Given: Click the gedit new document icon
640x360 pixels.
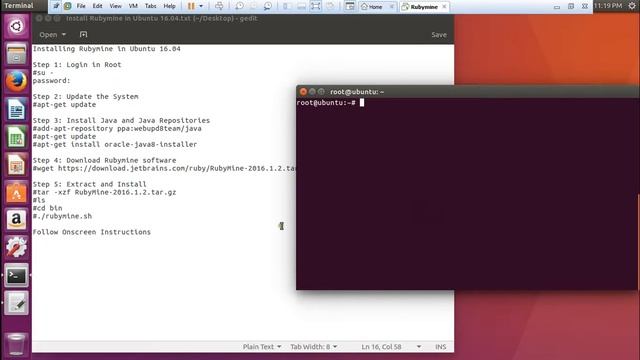Looking at the screenshot, I should [x=83, y=35].
